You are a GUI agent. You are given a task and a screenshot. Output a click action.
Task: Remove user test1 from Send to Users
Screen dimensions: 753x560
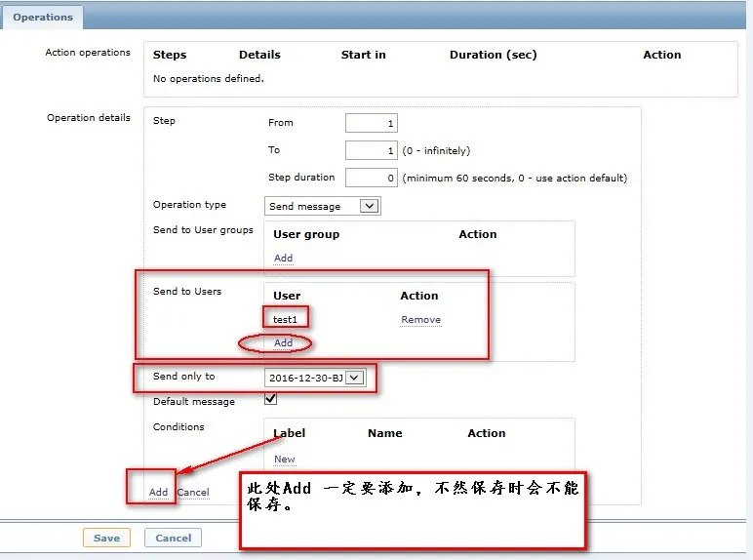coord(420,319)
